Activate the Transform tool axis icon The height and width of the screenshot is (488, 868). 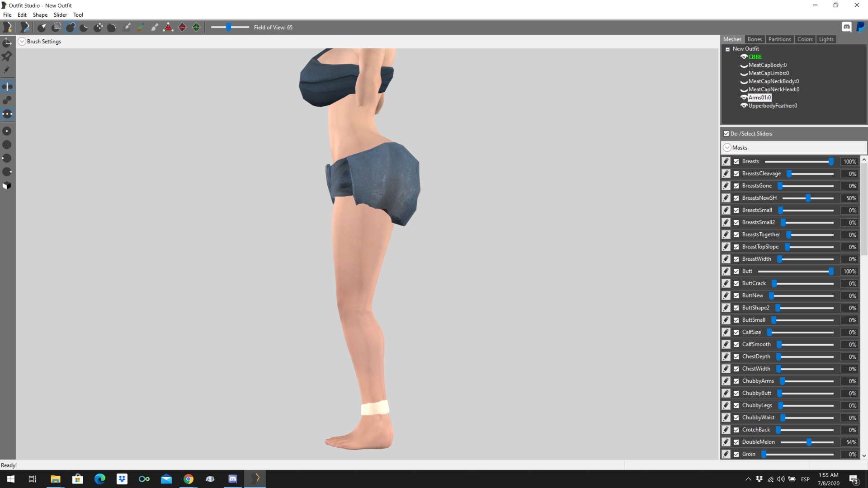(x=7, y=42)
